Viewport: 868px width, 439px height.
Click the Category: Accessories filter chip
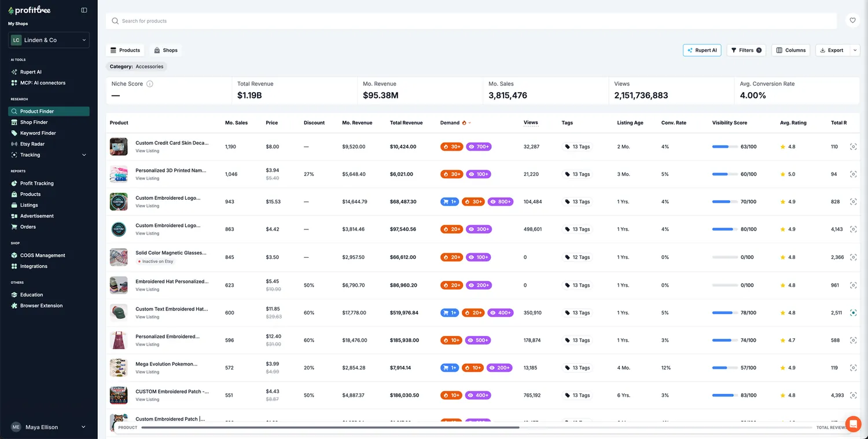(137, 67)
